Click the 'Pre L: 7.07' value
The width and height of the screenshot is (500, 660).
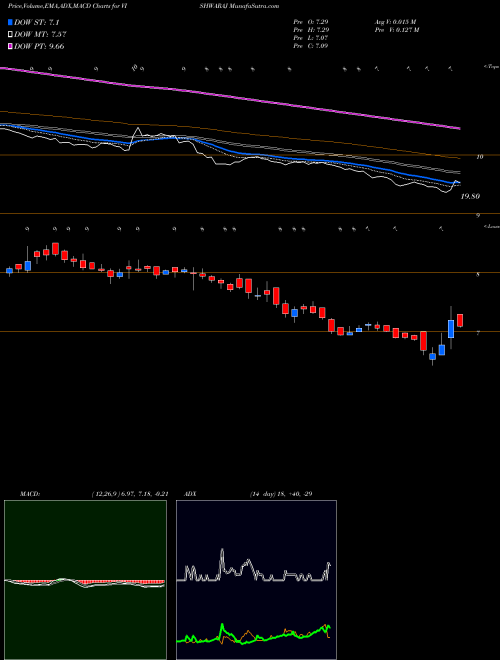[311, 38]
